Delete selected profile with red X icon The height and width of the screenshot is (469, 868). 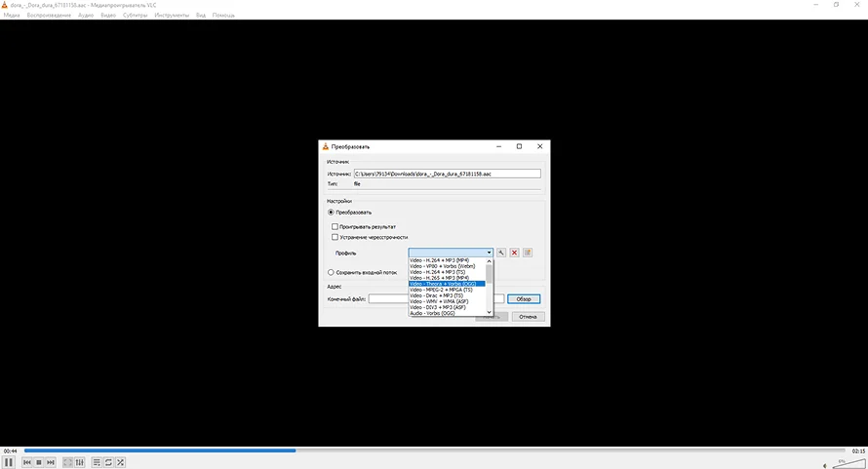point(514,253)
